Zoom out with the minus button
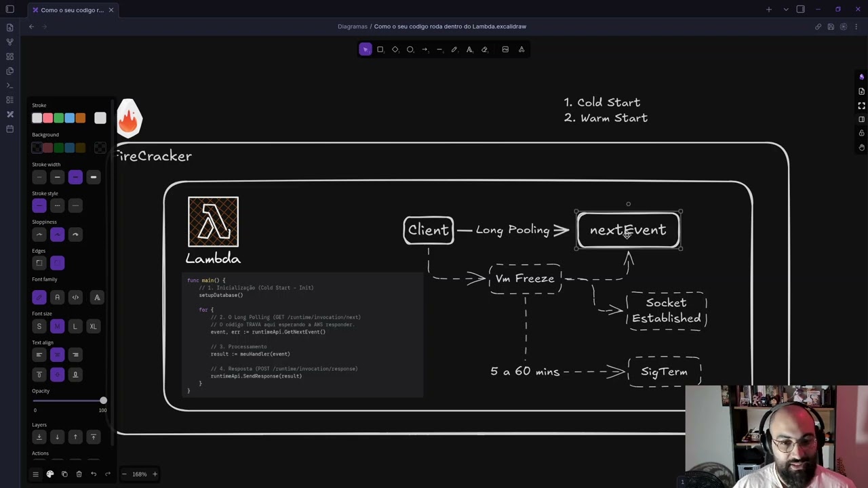Image resolution: width=868 pixels, height=488 pixels. 124,474
